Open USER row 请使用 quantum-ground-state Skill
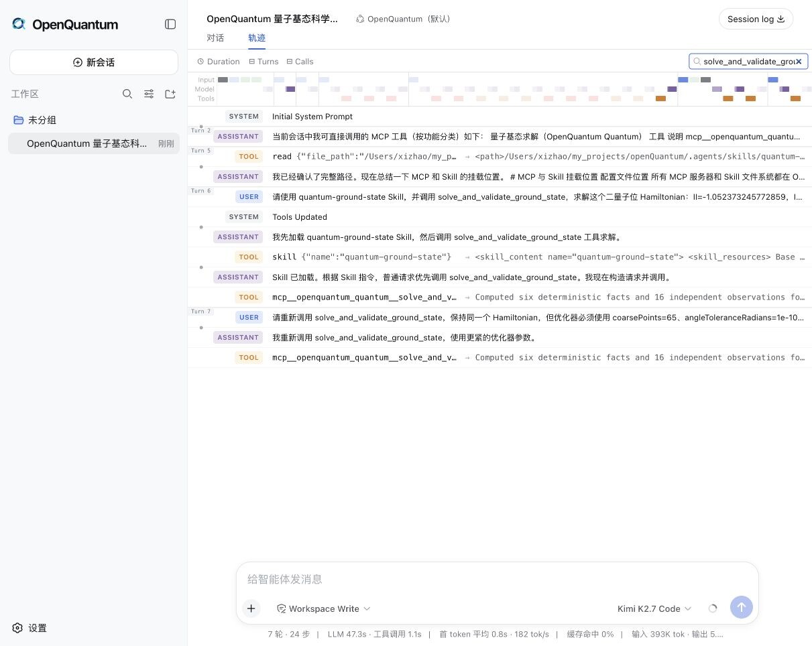 click(500, 197)
